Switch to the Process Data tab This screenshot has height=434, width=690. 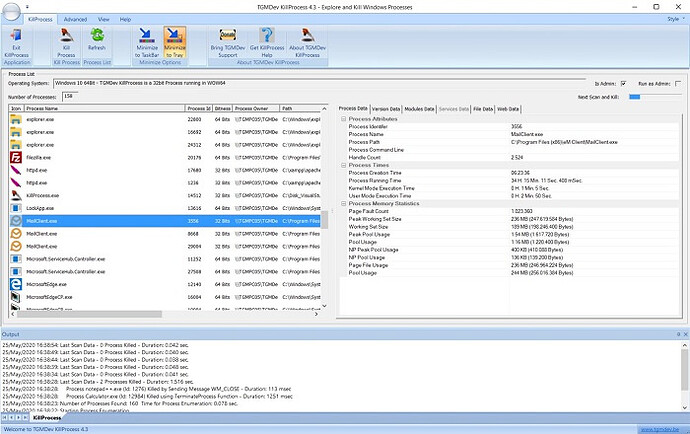pyautogui.click(x=353, y=108)
